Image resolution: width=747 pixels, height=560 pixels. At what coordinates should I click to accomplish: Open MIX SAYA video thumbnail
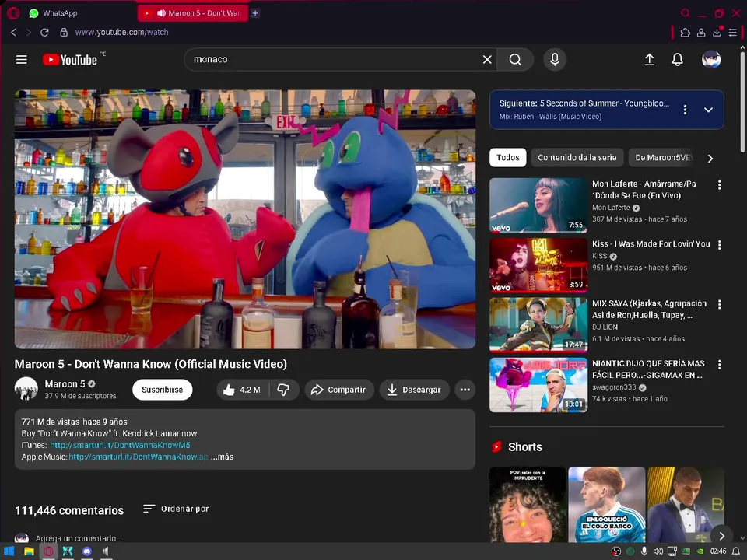[x=538, y=325]
